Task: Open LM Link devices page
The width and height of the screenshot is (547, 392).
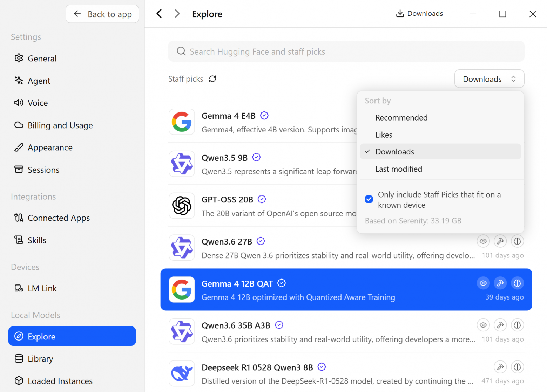Action: click(72, 288)
